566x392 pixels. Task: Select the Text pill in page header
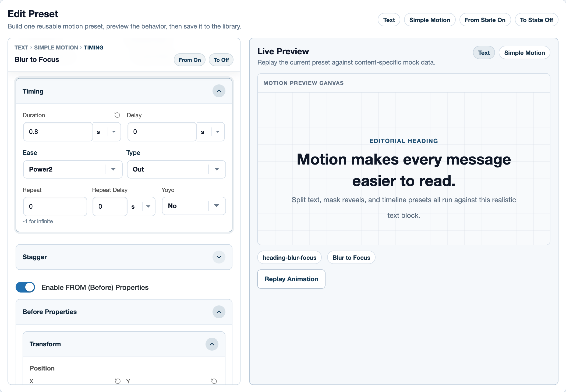[x=389, y=20]
